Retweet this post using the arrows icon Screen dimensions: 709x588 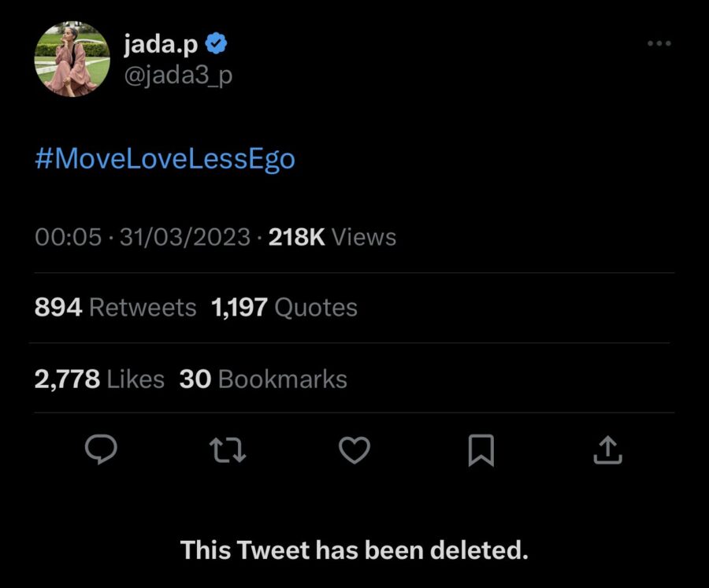(x=228, y=449)
